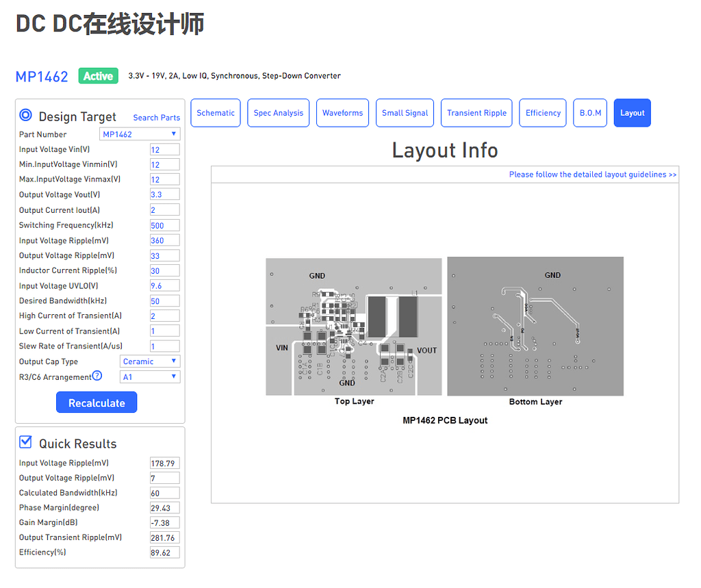Open the Efficiency tab
The height and width of the screenshot is (588, 701).
(x=542, y=112)
